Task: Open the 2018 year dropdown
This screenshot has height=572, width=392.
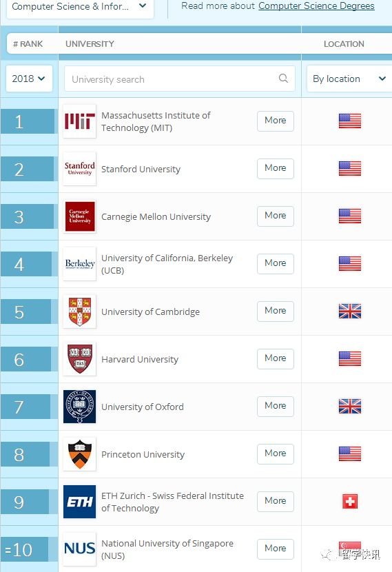Action: pos(29,79)
